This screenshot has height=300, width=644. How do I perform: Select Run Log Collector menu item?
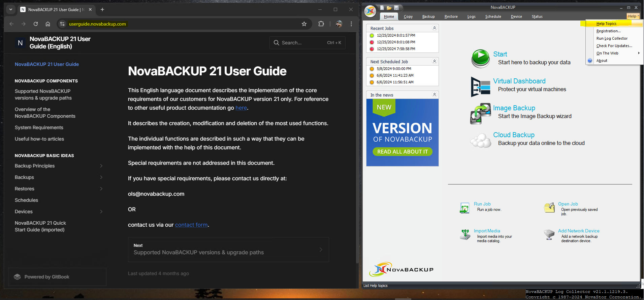click(x=614, y=38)
